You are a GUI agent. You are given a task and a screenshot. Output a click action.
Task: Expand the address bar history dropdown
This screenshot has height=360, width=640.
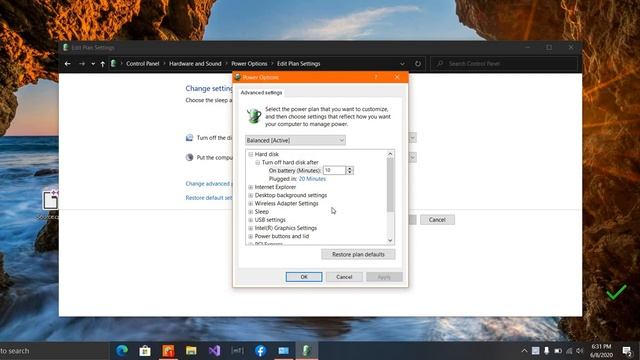(402, 64)
